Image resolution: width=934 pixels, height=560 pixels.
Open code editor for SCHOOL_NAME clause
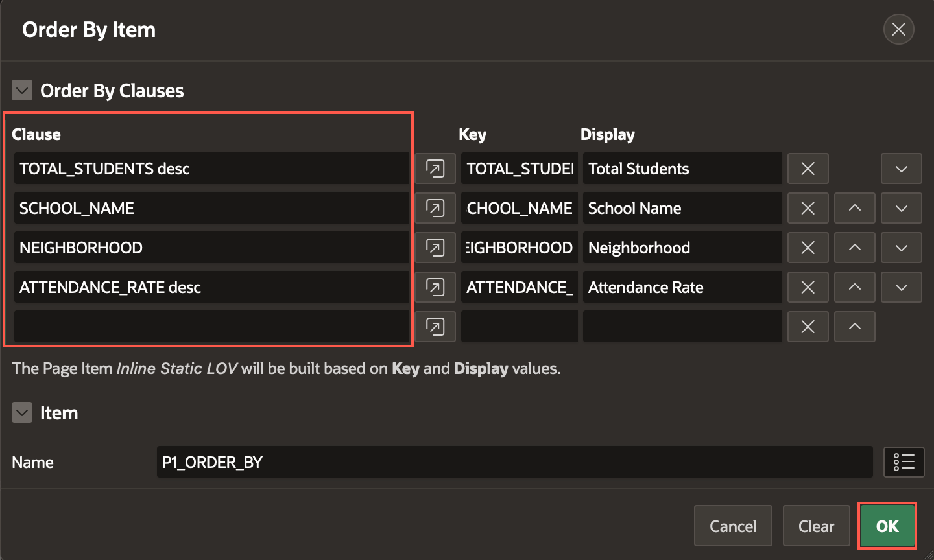click(435, 208)
